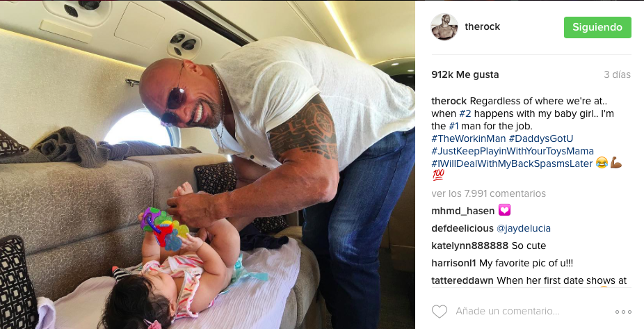This screenshot has width=644, height=329.
Task: Click the 3 días timestamp
Action: (617, 74)
